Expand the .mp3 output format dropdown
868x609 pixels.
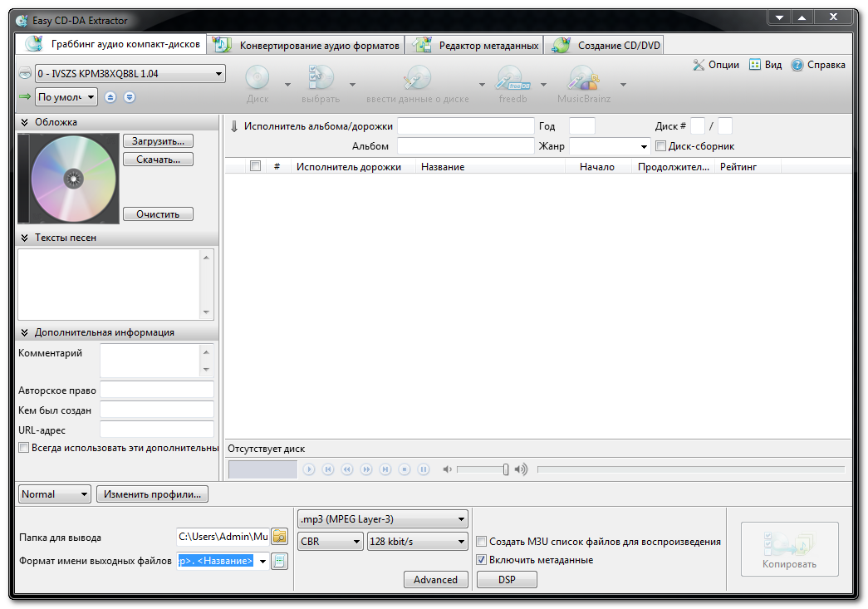(383, 520)
